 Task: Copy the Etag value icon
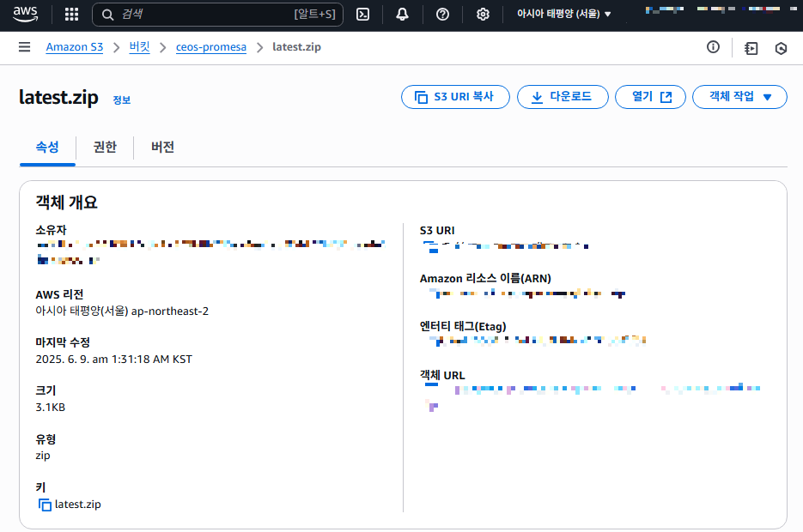[x=435, y=341]
